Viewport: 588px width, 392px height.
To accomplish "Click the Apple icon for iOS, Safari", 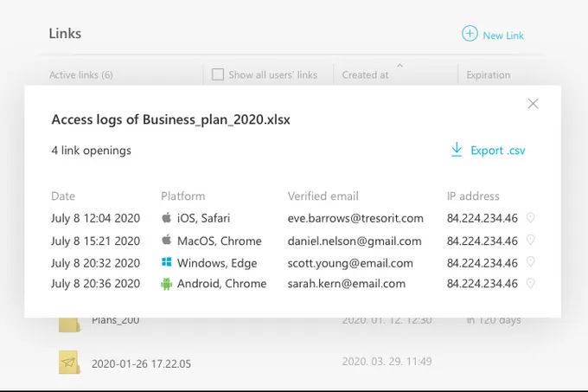I will [x=167, y=218].
